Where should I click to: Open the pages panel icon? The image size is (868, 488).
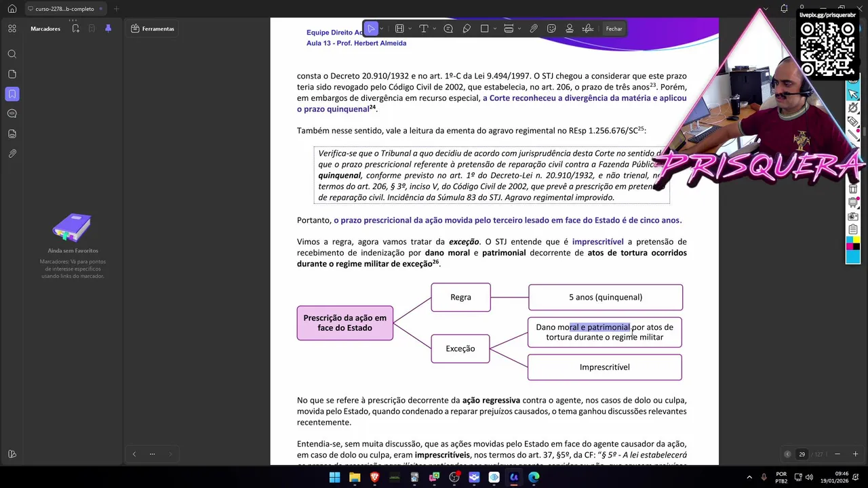point(12,74)
